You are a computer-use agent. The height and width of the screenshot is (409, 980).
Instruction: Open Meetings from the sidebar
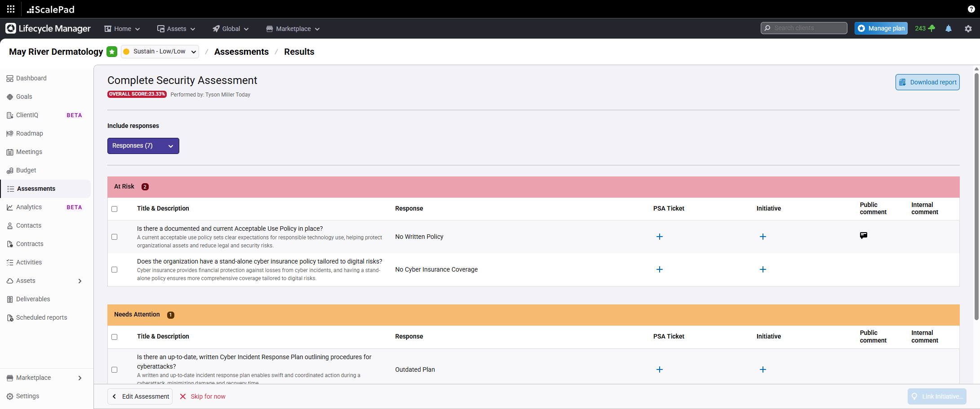tap(29, 152)
